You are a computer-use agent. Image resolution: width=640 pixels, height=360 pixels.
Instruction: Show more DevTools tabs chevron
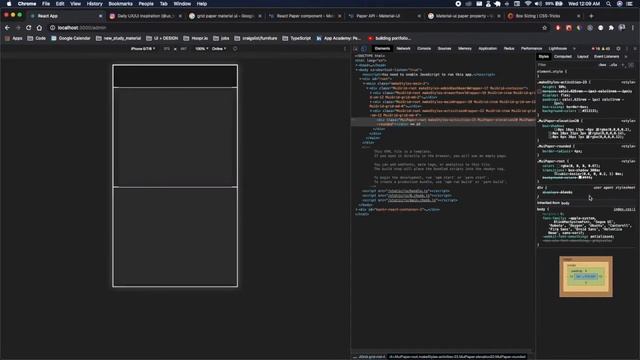coord(574,49)
